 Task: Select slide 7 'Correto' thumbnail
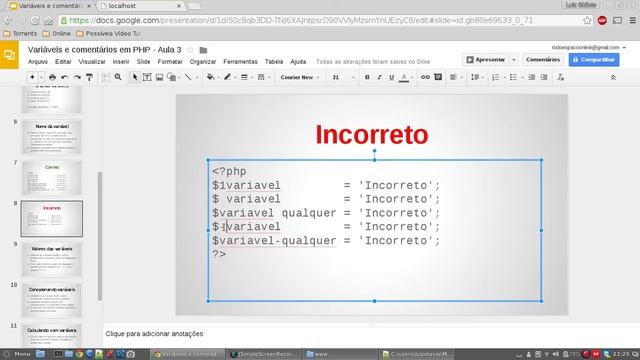pyautogui.click(x=52, y=178)
